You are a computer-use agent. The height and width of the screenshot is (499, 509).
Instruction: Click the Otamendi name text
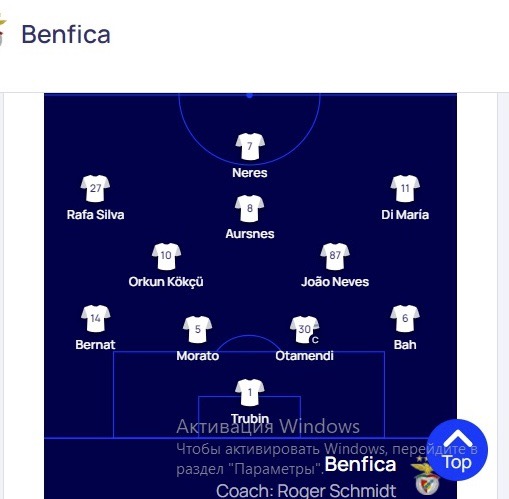point(304,356)
